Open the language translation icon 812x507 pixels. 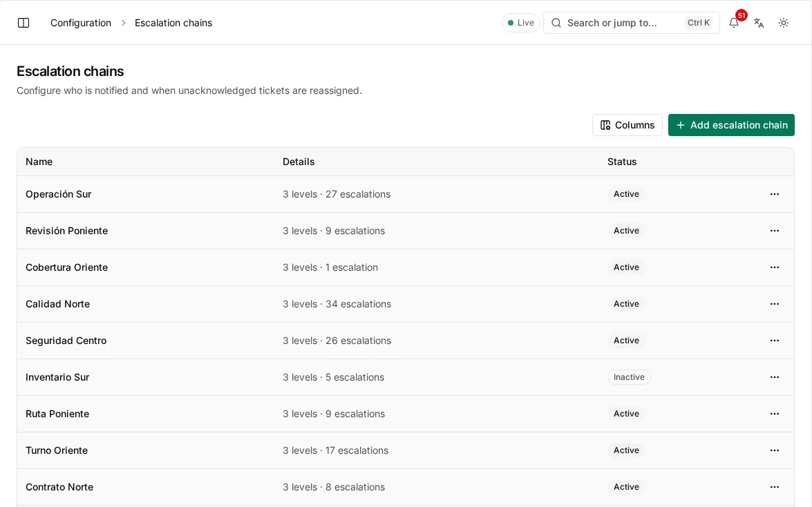759,23
